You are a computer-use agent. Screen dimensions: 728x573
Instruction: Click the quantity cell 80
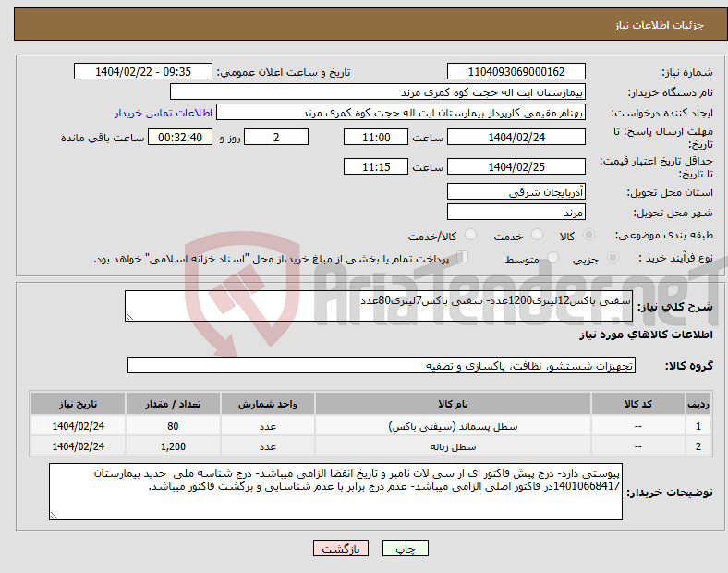[x=173, y=426]
